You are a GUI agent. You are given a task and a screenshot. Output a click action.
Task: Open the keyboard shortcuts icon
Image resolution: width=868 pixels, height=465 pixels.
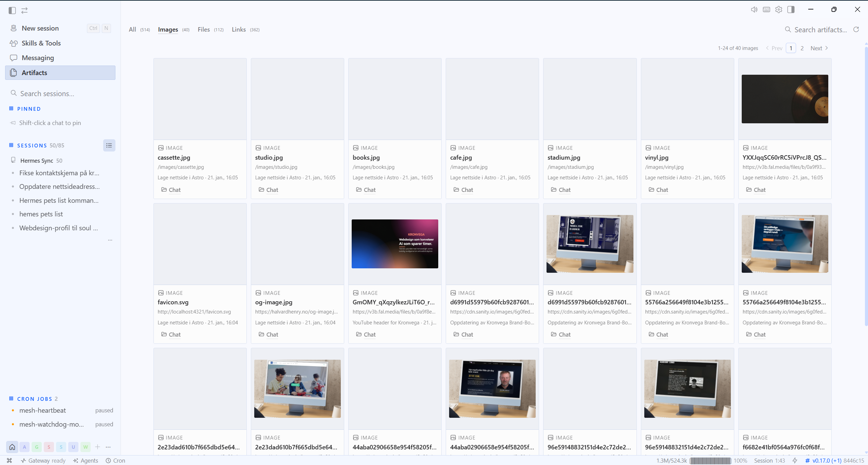click(766, 10)
